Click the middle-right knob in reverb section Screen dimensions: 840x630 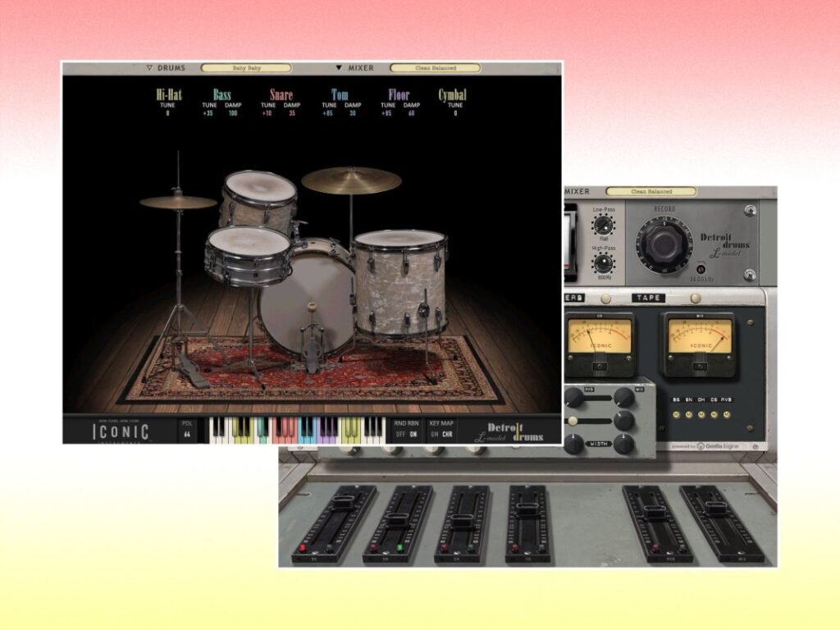[623, 421]
